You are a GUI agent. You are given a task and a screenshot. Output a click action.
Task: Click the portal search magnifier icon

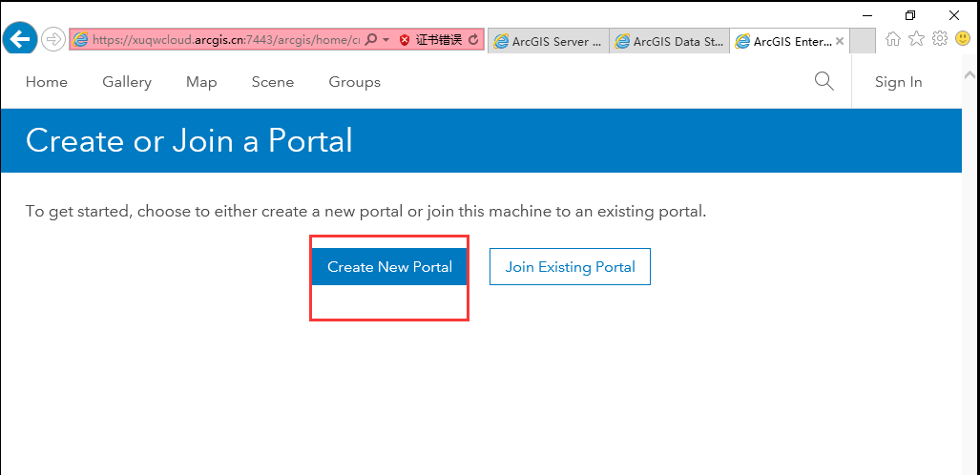coord(824,81)
